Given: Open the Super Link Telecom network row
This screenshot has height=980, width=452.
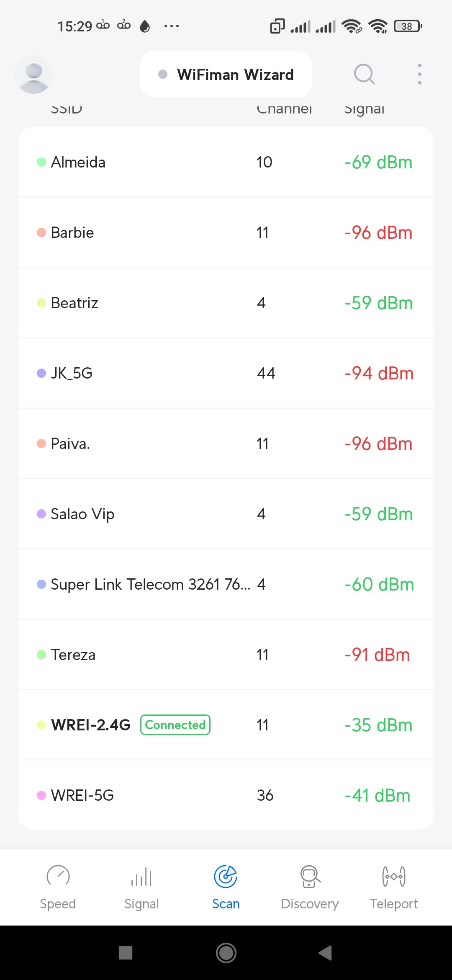Looking at the screenshot, I should point(226,584).
